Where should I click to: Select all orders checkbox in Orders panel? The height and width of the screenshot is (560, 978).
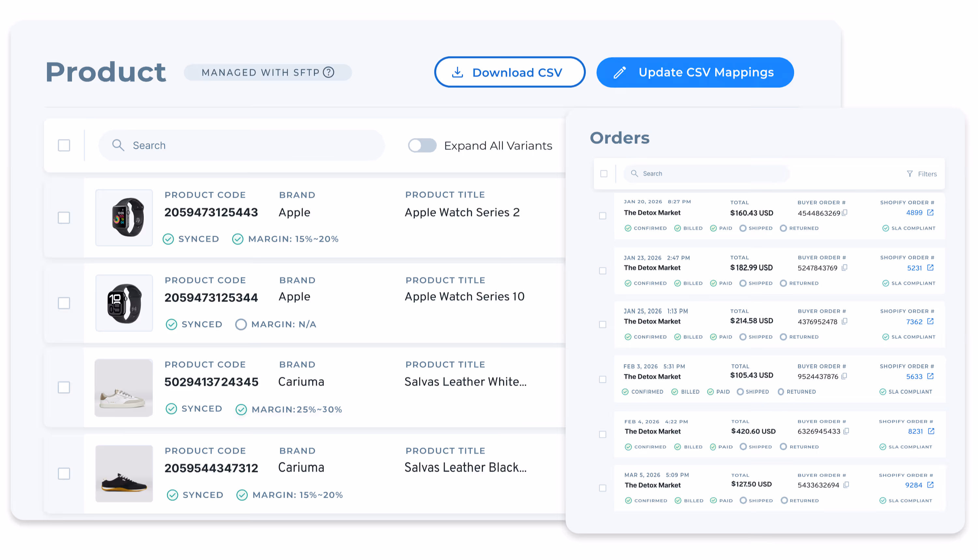[604, 174]
